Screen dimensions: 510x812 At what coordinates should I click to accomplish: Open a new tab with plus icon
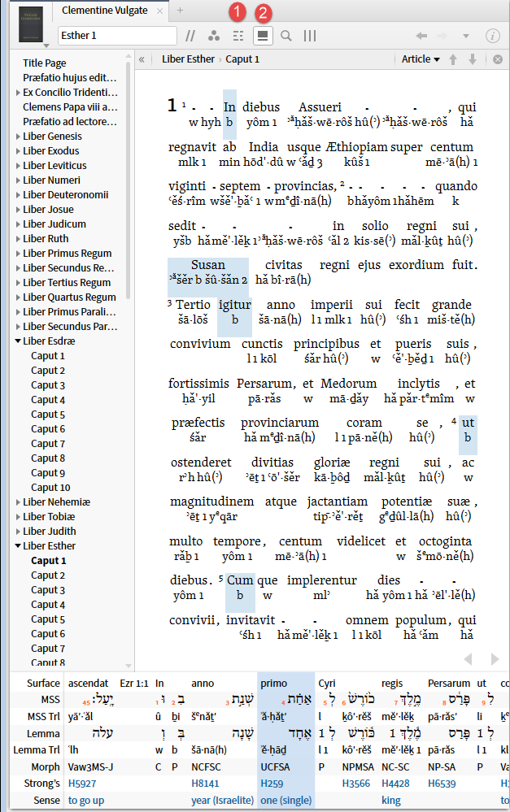coord(180,11)
